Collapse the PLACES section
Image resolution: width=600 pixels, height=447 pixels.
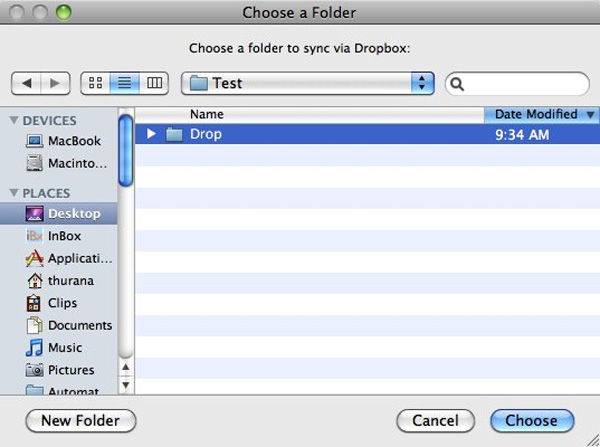click(14, 193)
